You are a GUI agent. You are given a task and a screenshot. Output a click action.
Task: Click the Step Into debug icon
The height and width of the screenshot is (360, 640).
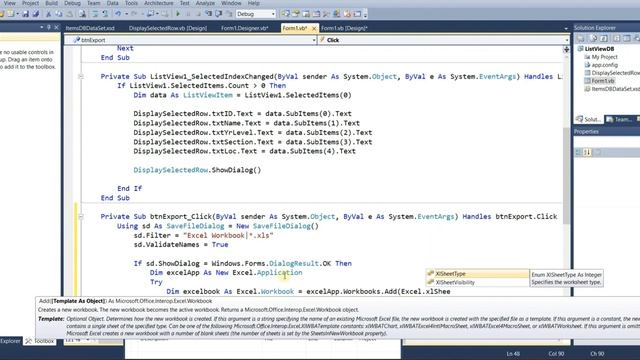point(209,14)
